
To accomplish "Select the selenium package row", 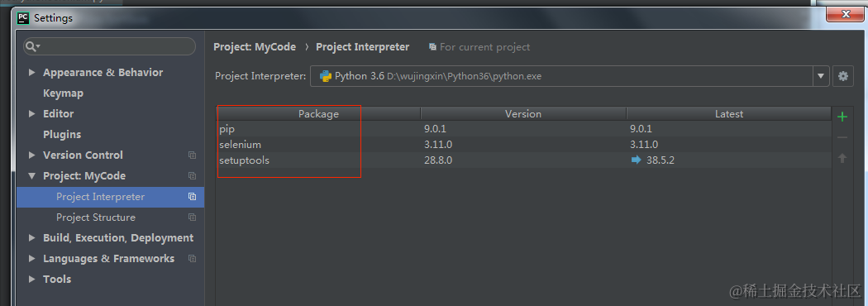I will (523, 145).
